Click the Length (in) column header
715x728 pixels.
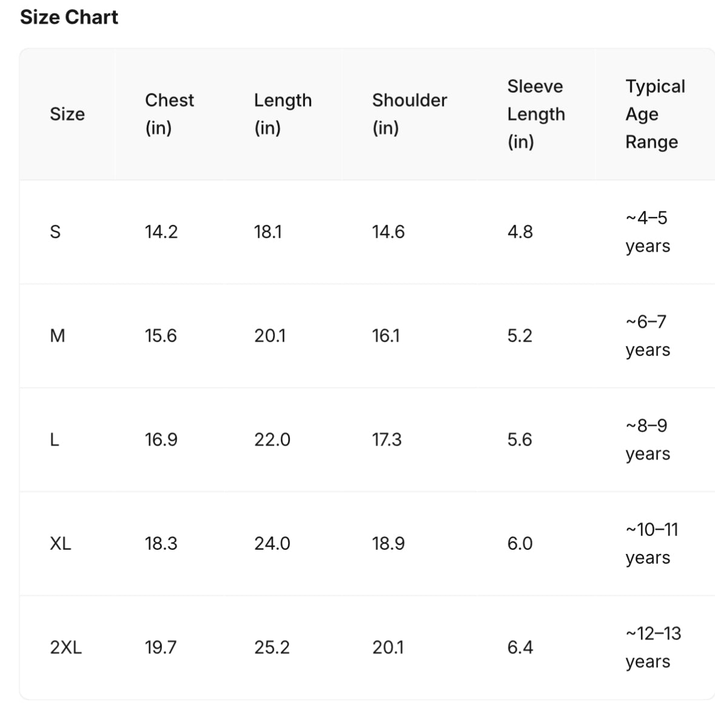(283, 114)
